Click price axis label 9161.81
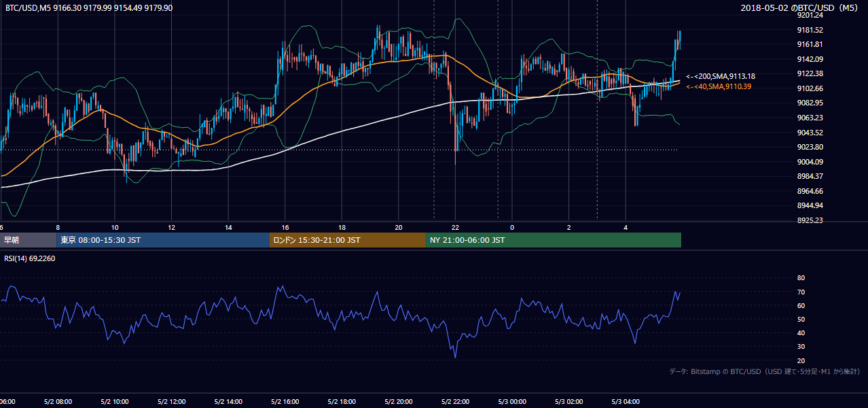This screenshot has height=408, width=868. (810, 44)
